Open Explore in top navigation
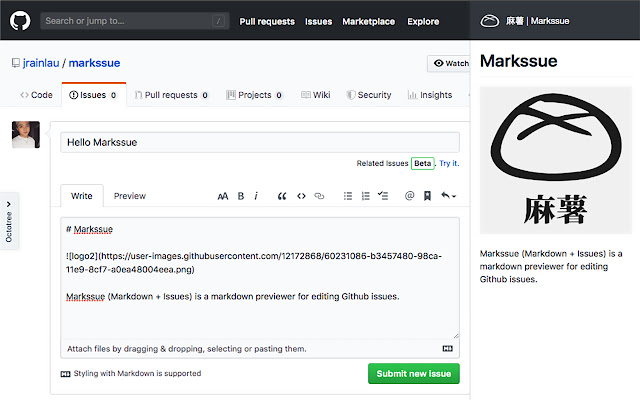This screenshot has width=640, height=400. 423,21
